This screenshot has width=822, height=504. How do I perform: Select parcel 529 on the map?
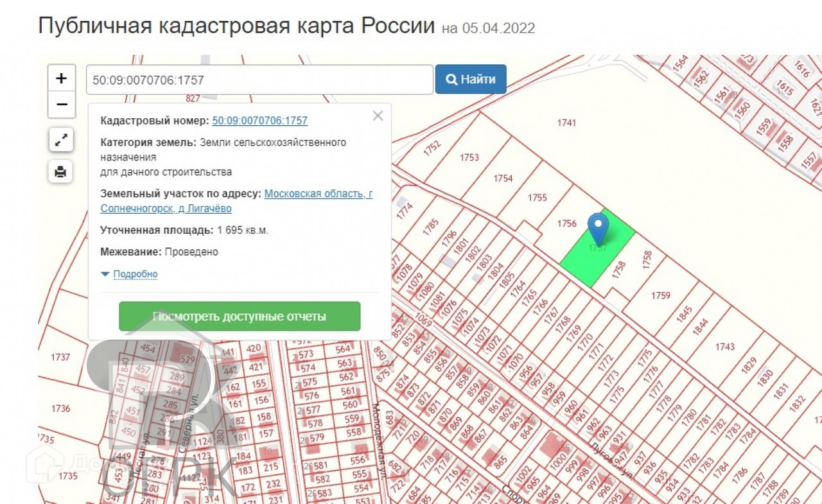188,360
